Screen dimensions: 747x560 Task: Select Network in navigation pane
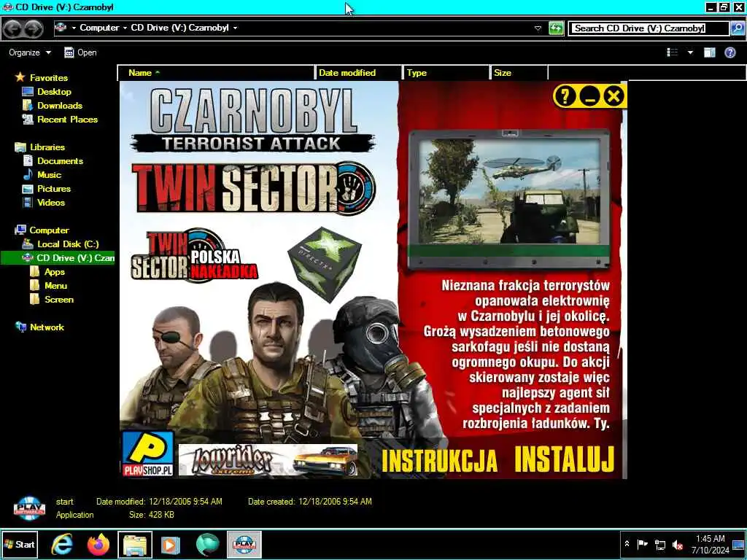[x=47, y=327]
